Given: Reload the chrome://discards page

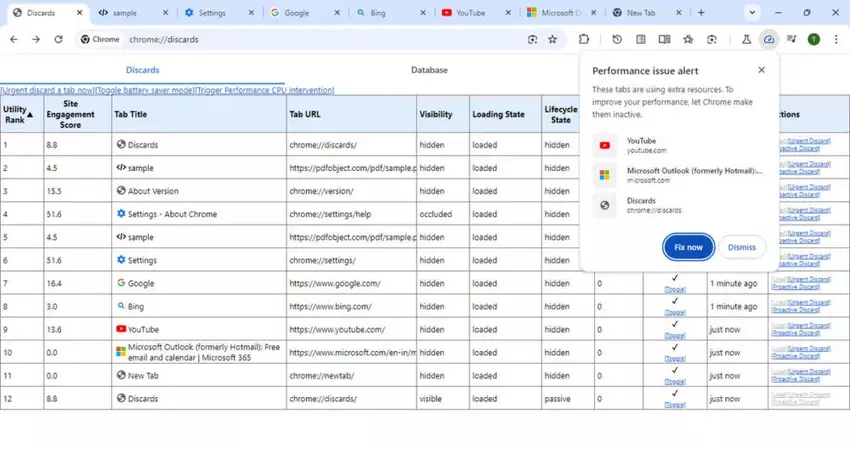Looking at the screenshot, I should click(59, 39).
